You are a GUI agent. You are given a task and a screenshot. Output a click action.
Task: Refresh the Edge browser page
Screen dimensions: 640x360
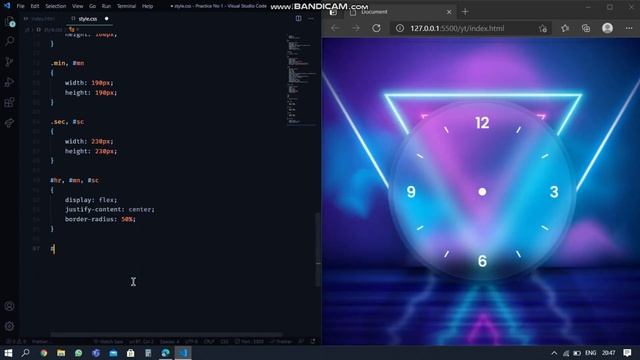(376, 28)
